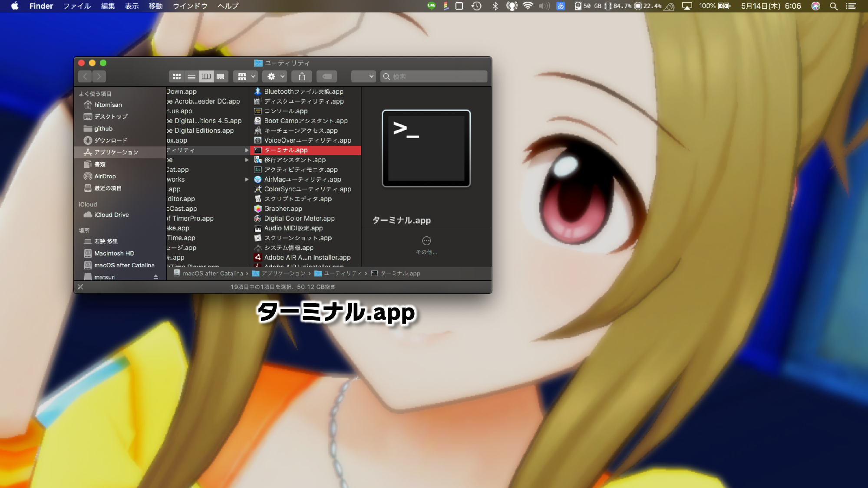Screen dimensions: 868x488
Task: Open Notification Center icon
Action: [x=851, y=6]
